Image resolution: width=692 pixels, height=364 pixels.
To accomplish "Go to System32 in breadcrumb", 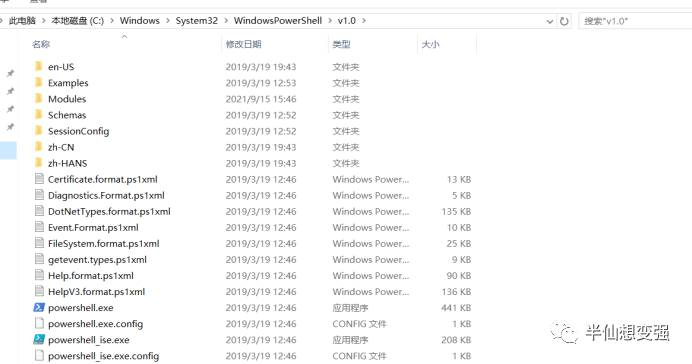I will [x=197, y=21].
